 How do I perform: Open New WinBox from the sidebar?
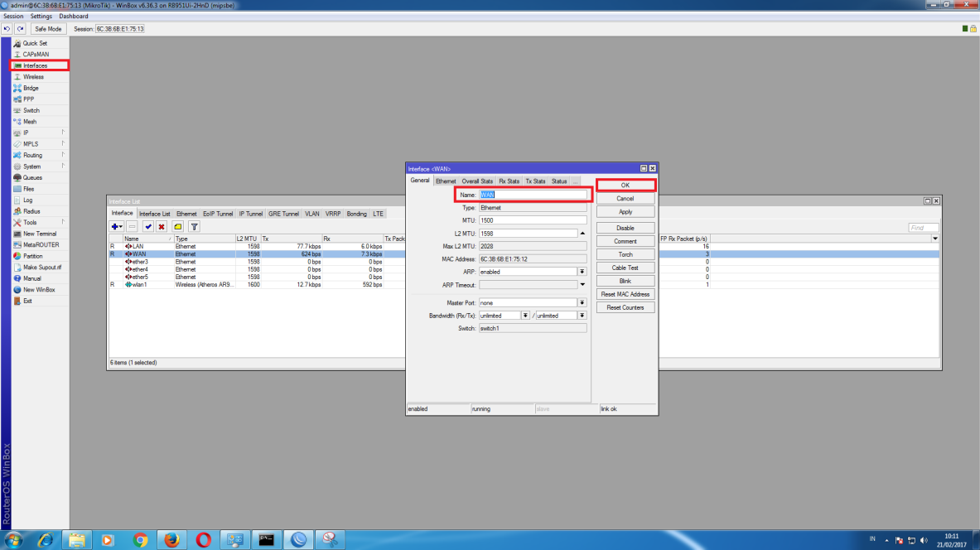tap(39, 290)
